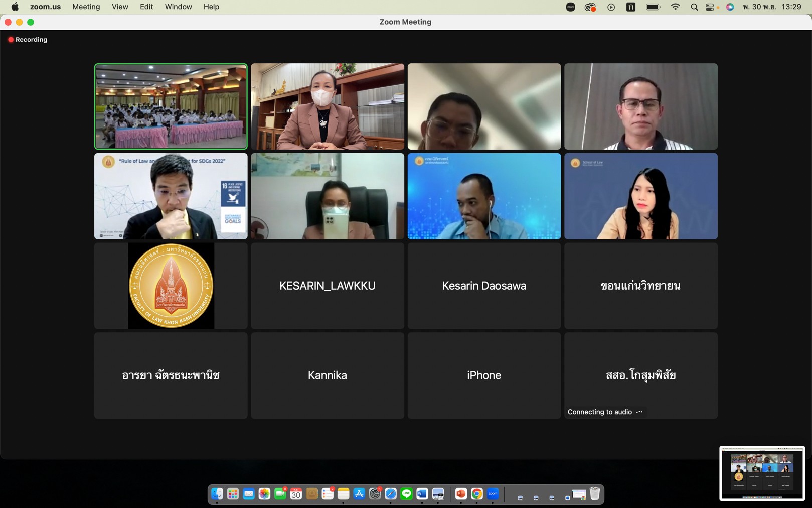Screen dimensions: 812x508
Task: Open Microsoft Word from the Dock
Action: 422,494
